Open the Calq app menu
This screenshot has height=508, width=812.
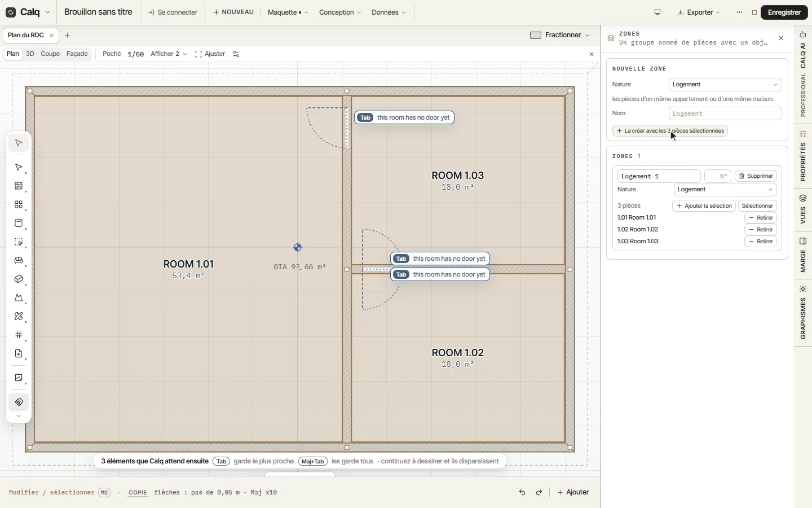[28, 12]
